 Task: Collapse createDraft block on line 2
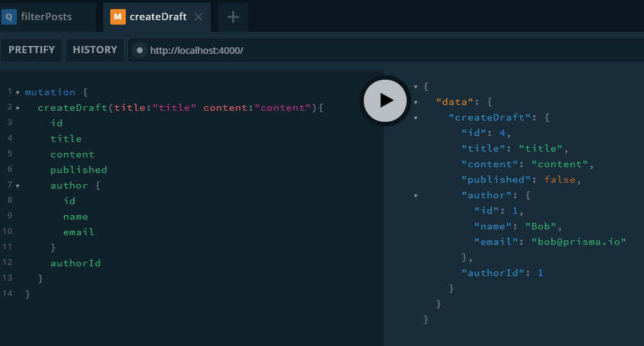18,108
